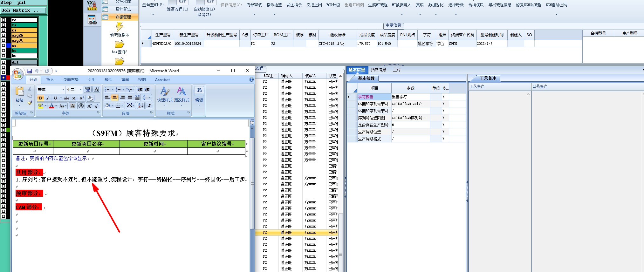The image size is (644, 272).
Task: Expand the 编辑 editing group dropdown
Action: click(x=199, y=96)
